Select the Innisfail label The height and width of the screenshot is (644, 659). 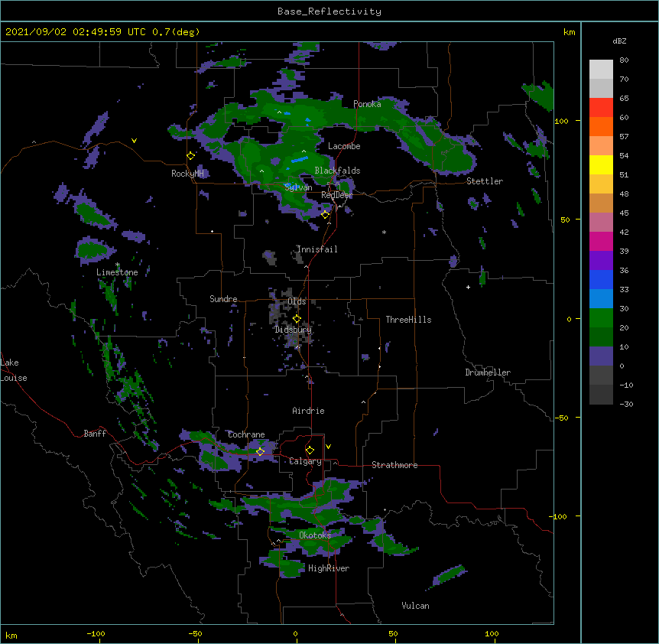click(317, 249)
